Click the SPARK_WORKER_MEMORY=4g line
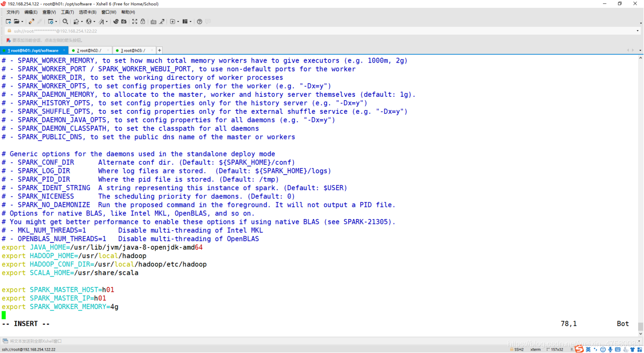Screen dimensions: 644x353 coord(60,307)
